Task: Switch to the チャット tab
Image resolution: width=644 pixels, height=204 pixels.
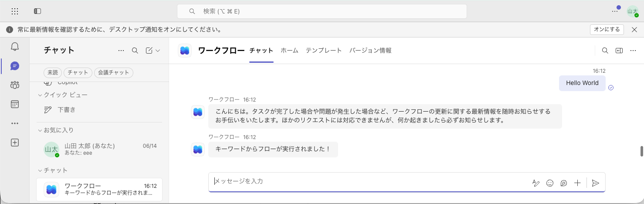Action: (261, 51)
